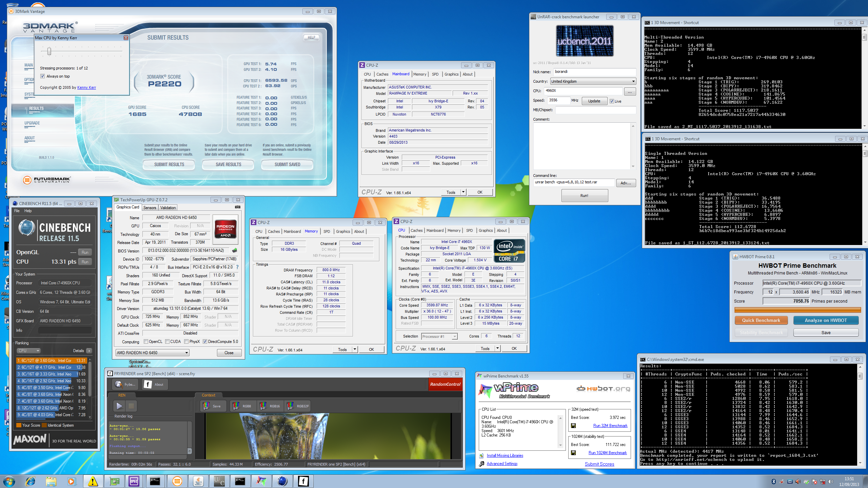Open the UC benchmark icon on the taskbar
The image size is (868, 488).
(x=219, y=481)
